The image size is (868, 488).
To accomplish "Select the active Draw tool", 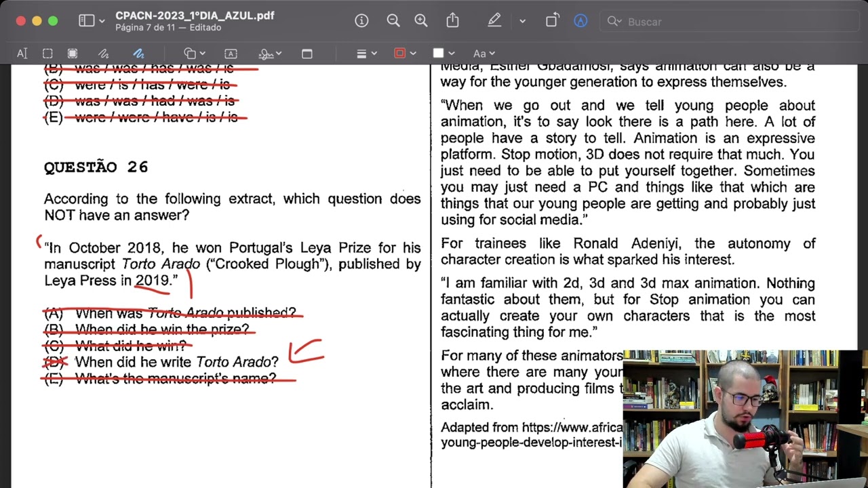I will 138,54.
